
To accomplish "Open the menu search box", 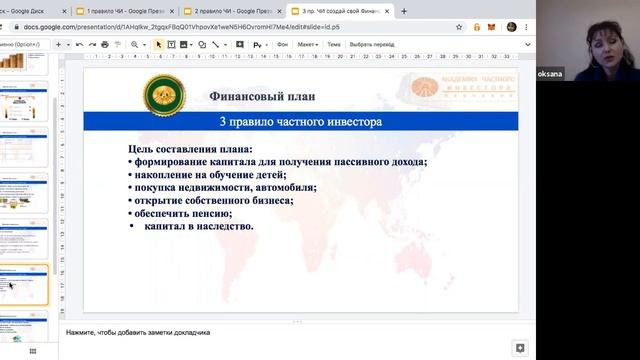I will [x=24, y=44].
